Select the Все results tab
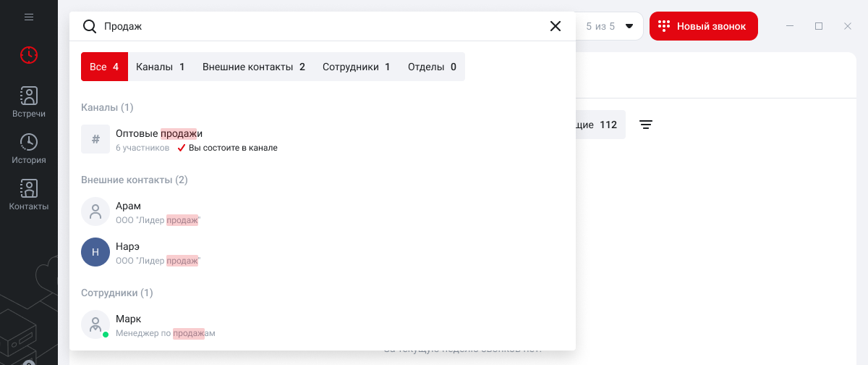 (x=104, y=67)
